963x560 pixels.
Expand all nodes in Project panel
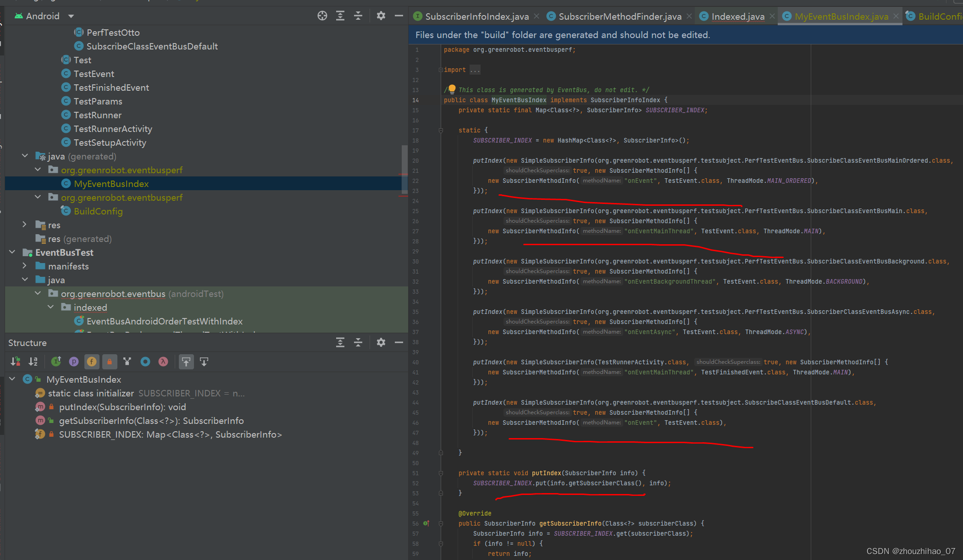[340, 16]
